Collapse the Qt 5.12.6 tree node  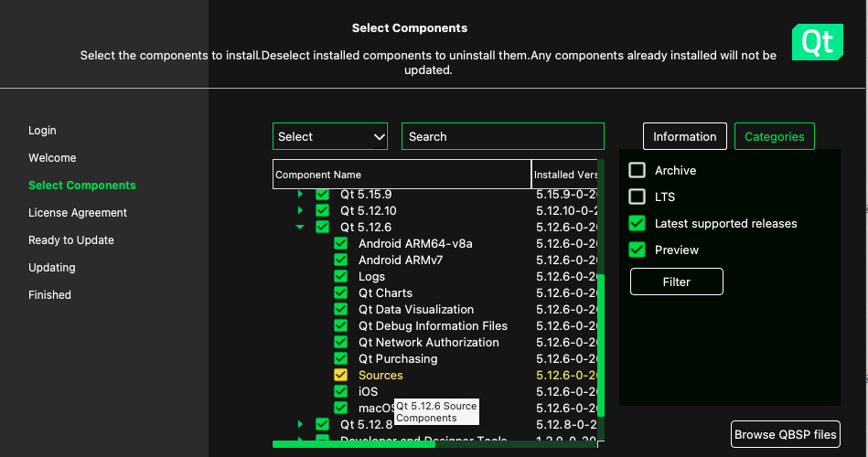(x=300, y=227)
